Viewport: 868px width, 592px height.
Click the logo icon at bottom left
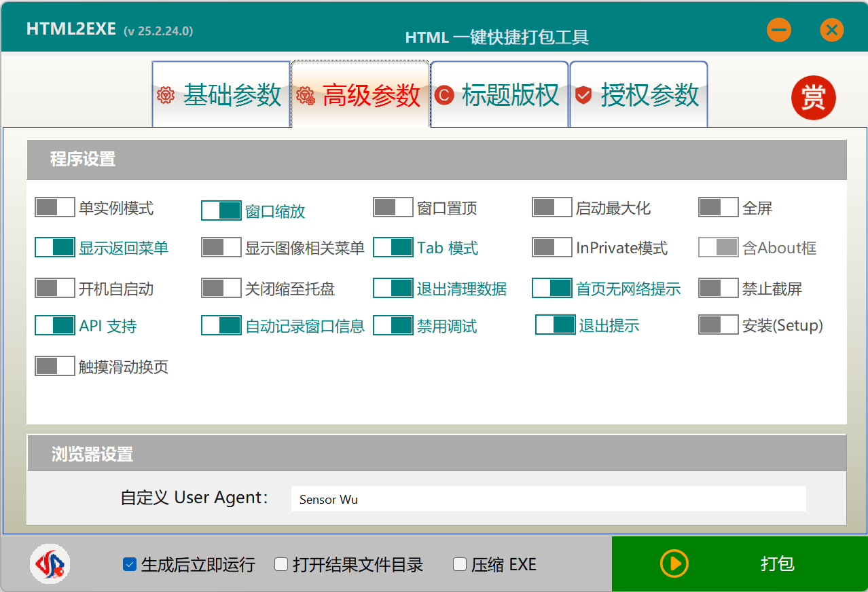tap(50, 564)
